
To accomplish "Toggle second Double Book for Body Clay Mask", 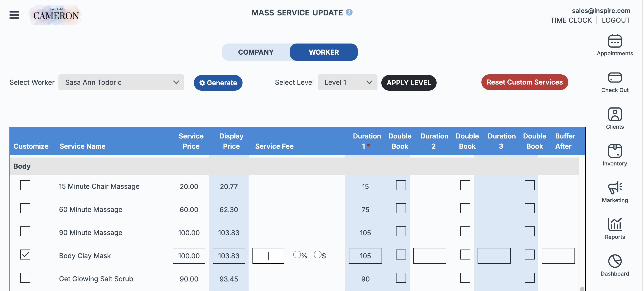I will pyautogui.click(x=465, y=255).
